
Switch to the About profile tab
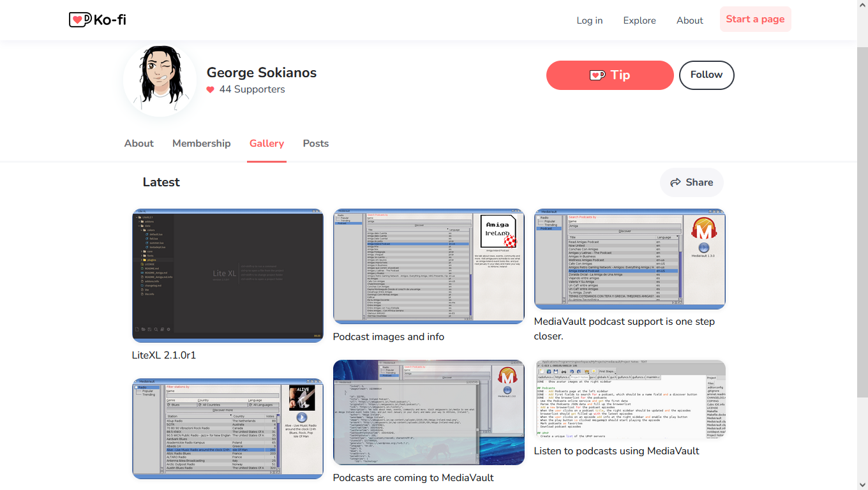coord(138,144)
